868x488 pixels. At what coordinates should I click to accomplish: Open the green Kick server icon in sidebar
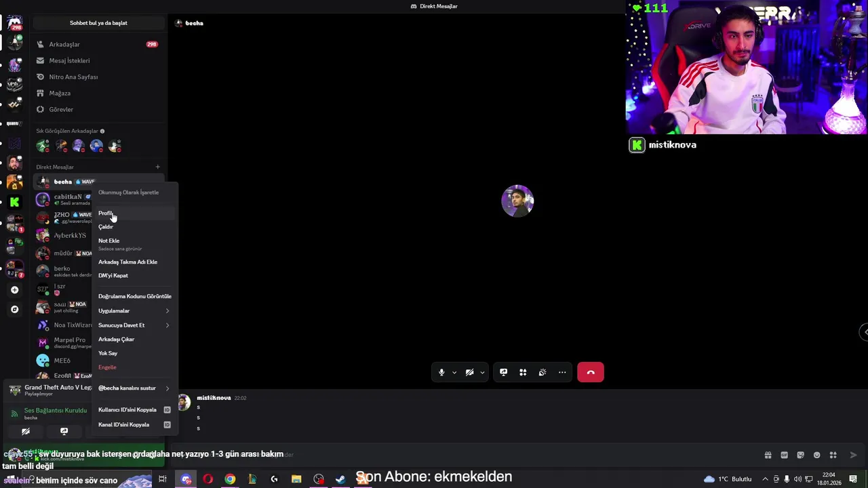point(14,202)
